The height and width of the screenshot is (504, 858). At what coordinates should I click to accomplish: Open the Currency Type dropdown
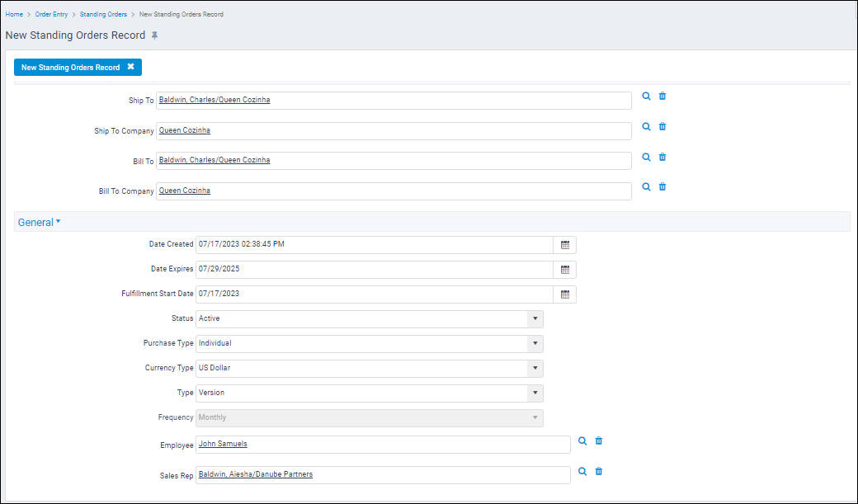pyautogui.click(x=535, y=369)
